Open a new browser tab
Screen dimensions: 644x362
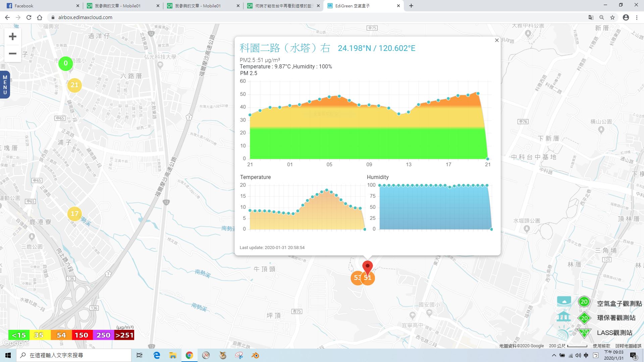coord(411,6)
